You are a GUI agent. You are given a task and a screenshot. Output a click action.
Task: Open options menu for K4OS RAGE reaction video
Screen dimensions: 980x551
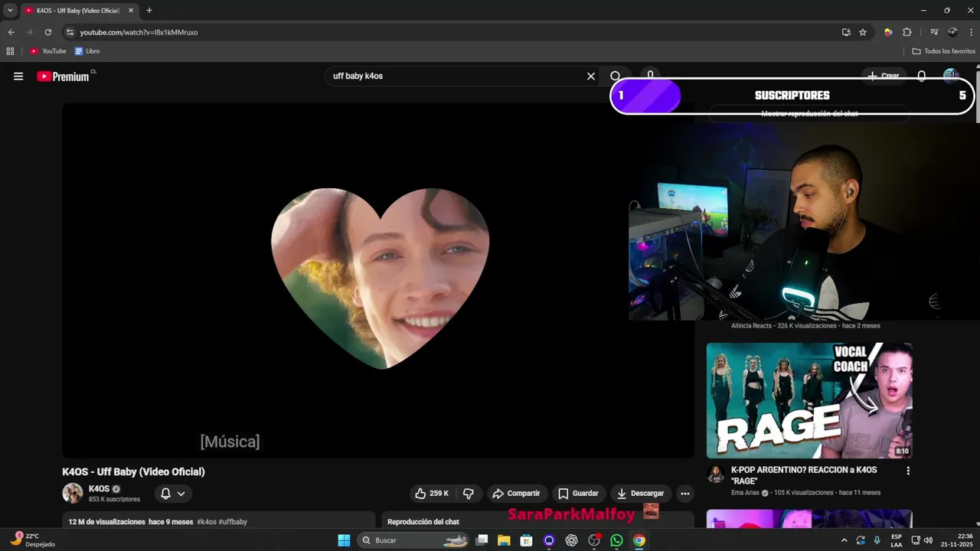click(908, 471)
